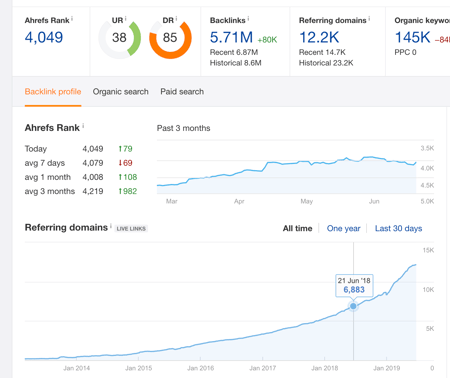The image size is (450, 378).
Task: Show All time referring domains range
Action: [x=297, y=228]
